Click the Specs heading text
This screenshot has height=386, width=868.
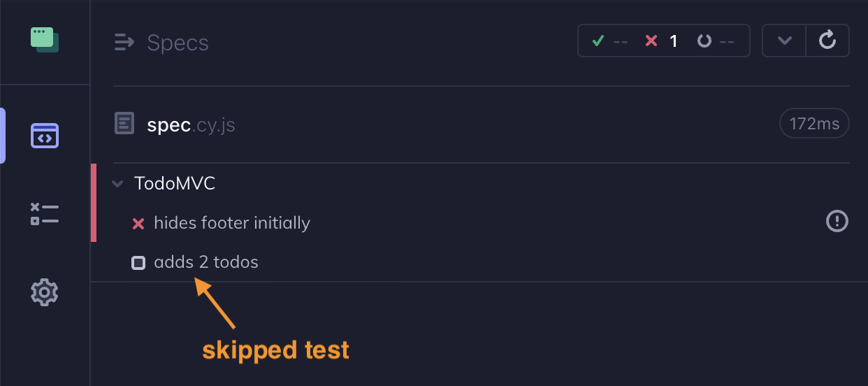click(x=178, y=43)
